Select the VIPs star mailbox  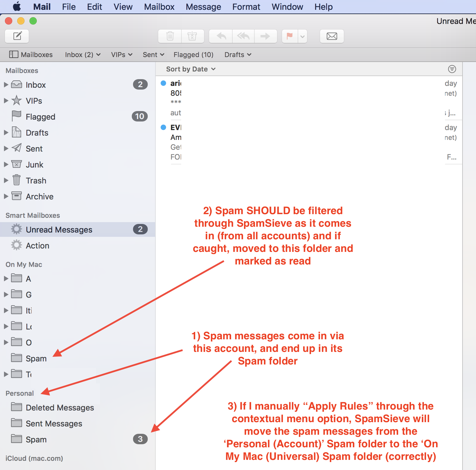click(x=78, y=101)
